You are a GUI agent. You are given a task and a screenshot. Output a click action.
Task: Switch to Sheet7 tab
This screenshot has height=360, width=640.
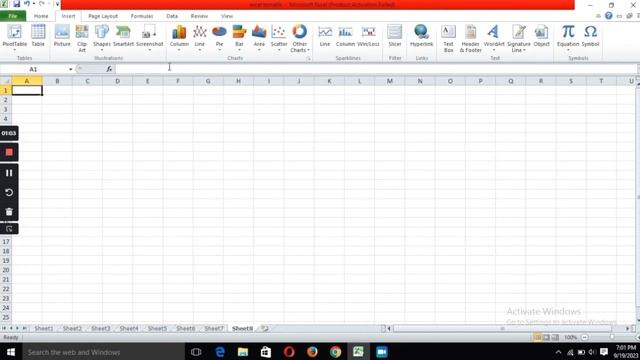pos(214,328)
